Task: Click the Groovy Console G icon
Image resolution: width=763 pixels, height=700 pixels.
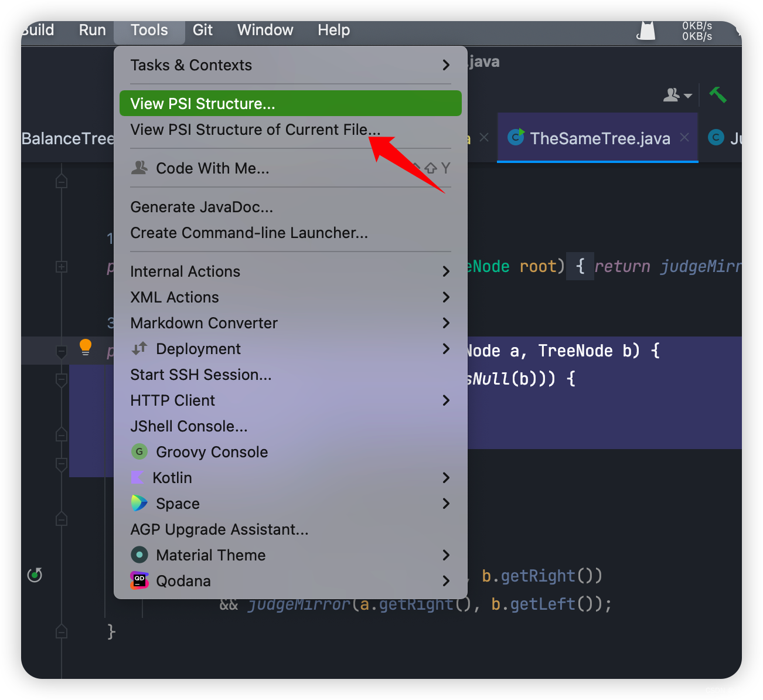Action: coord(139,451)
